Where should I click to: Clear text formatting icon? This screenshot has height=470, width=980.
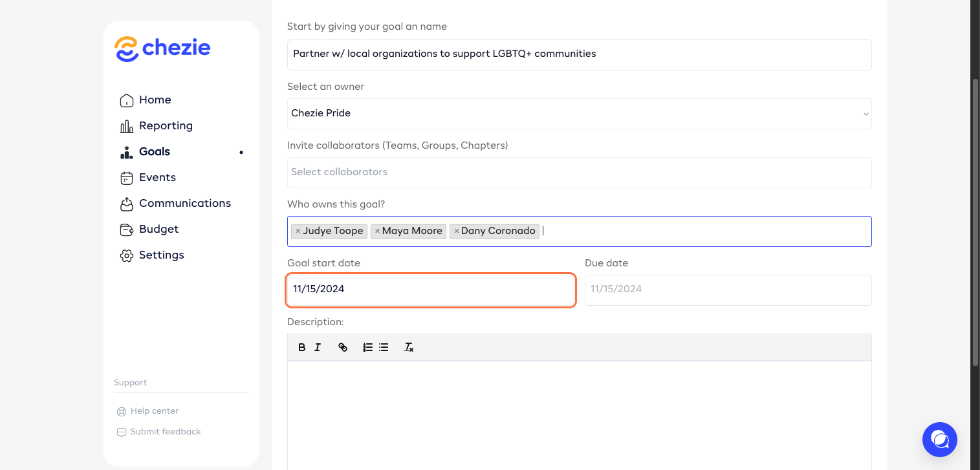(x=409, y=347)
